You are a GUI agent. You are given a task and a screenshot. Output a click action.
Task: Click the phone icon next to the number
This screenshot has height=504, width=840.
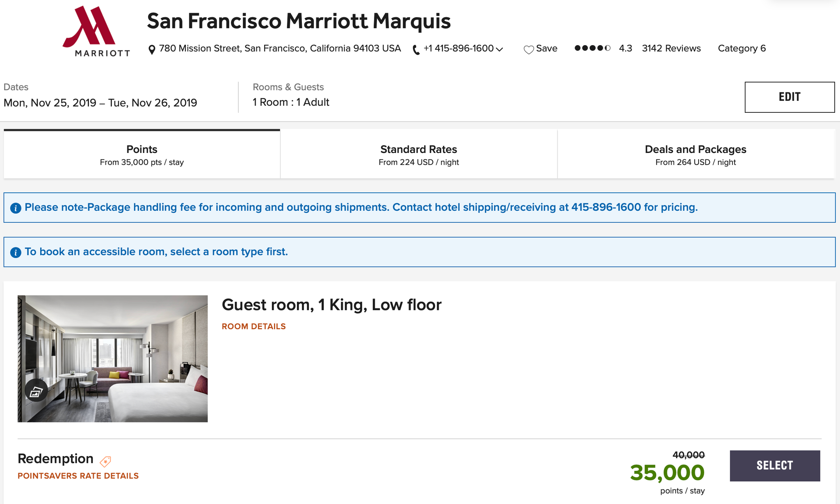point(415,48)
